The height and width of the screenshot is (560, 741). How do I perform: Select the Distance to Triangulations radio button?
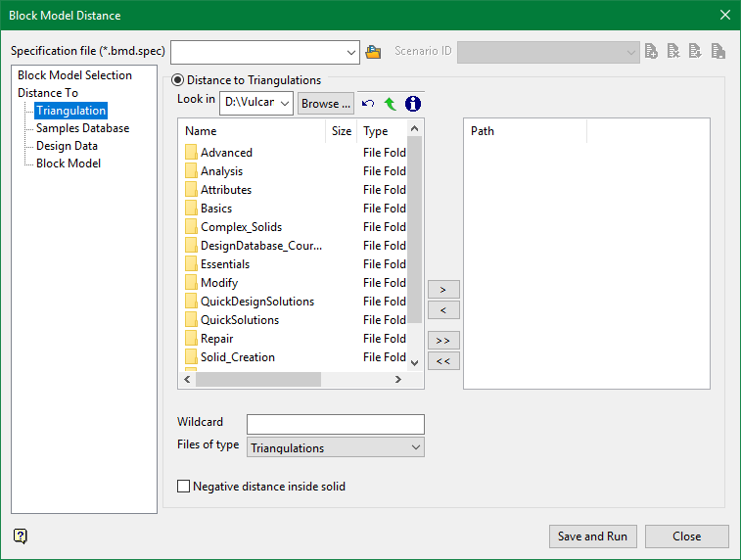[178, 80]
